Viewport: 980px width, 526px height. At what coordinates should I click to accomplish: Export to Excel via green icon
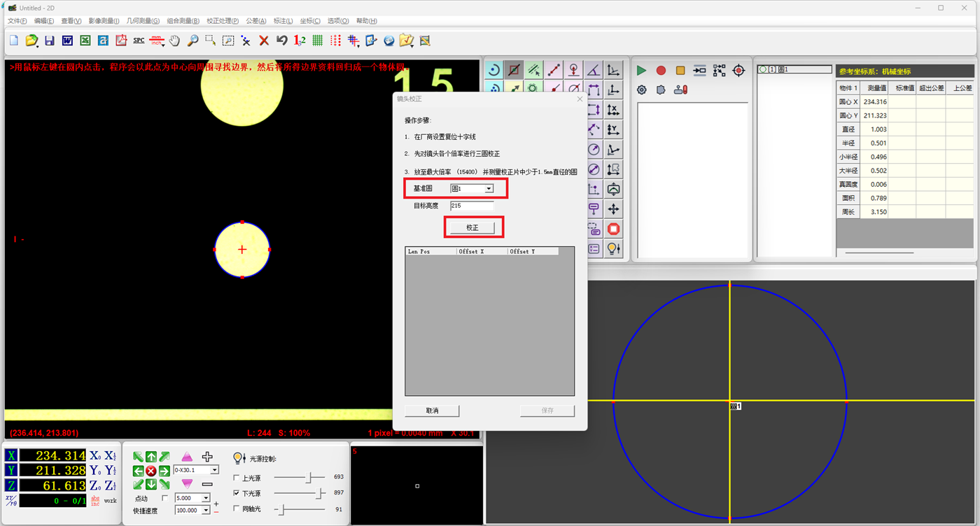pos(85,41)
